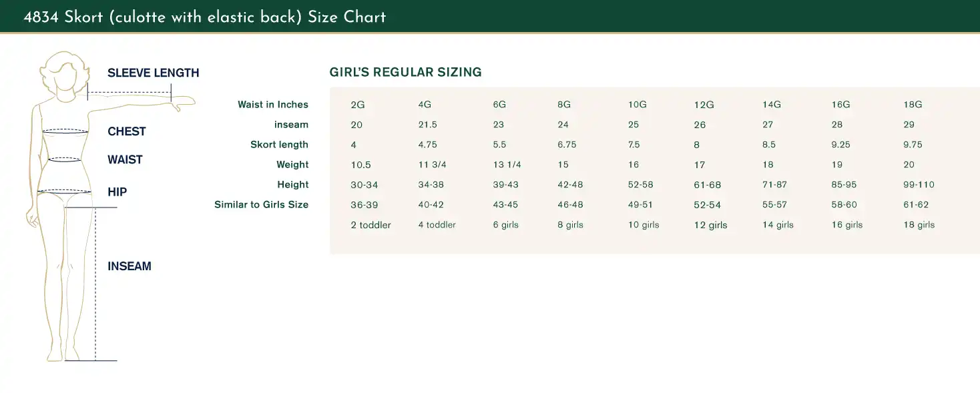Click the 46-48 value in the 8G column
The width and height of the screenshot is (980, 393).
click(x=570, y=205)
